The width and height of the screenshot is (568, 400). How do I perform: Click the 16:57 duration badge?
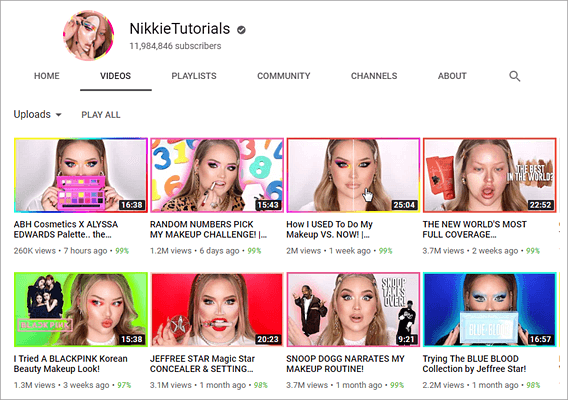pyautogui.click(x=540, y=339)
